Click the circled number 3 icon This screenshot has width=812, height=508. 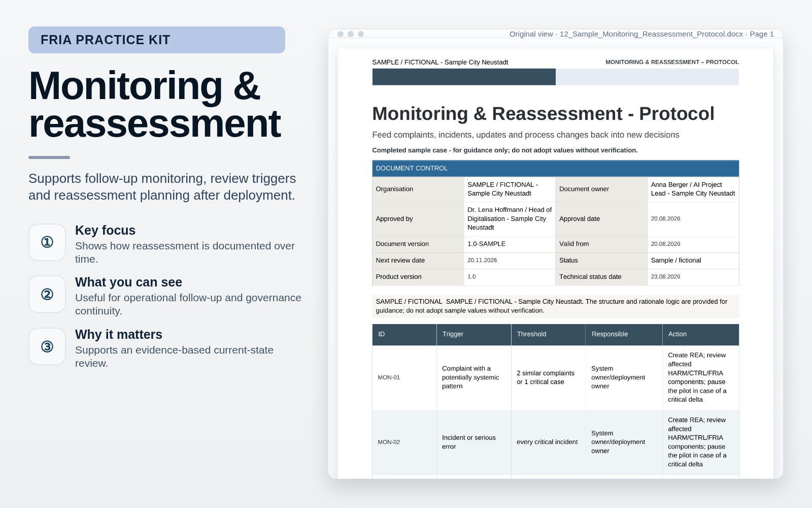click(47, 346)
